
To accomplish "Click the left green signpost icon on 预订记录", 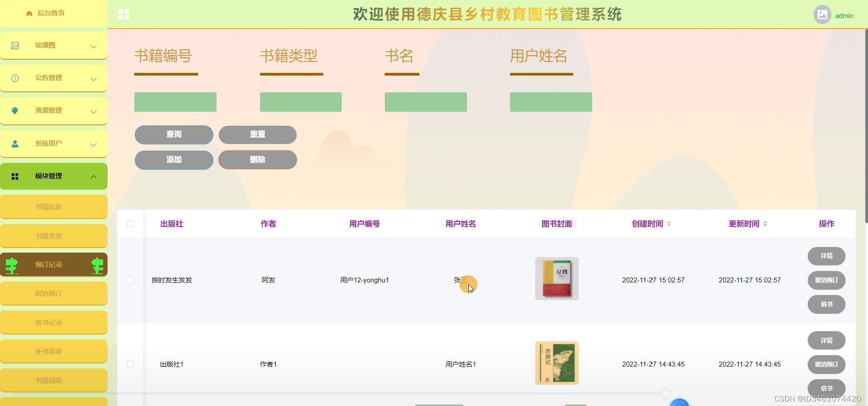I will (11, 266).
